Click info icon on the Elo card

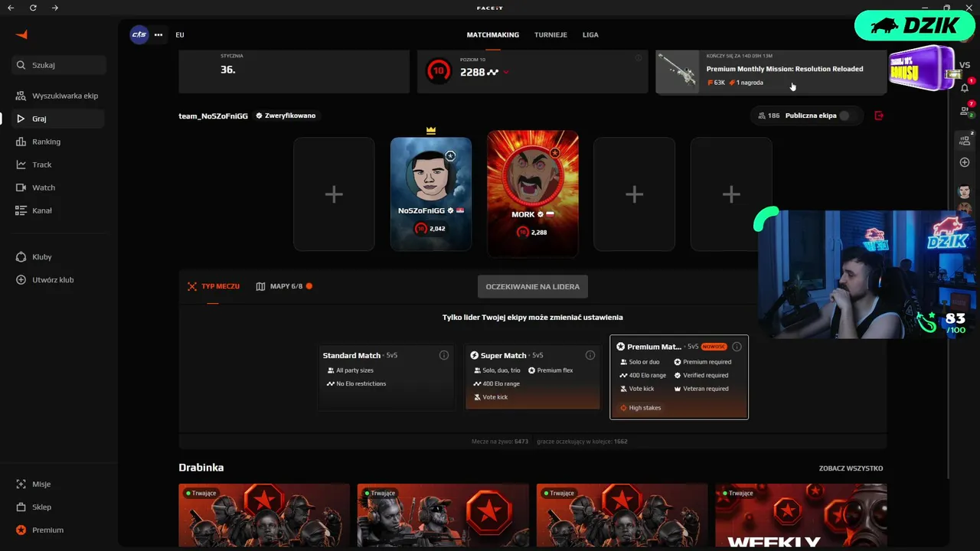click(639, 58)
